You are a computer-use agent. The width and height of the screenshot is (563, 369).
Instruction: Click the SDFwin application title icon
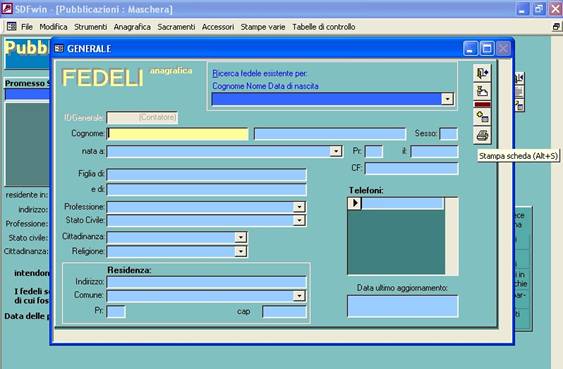pos(6,9)
